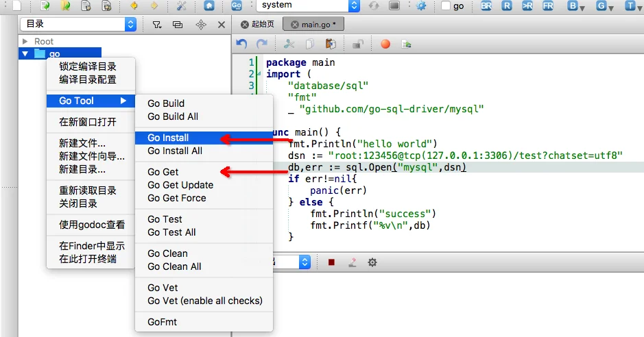This screenshot has height=337, width=644.
Task: Toggle the go checkbox in toolbar
Action: [x=445, y=6]
